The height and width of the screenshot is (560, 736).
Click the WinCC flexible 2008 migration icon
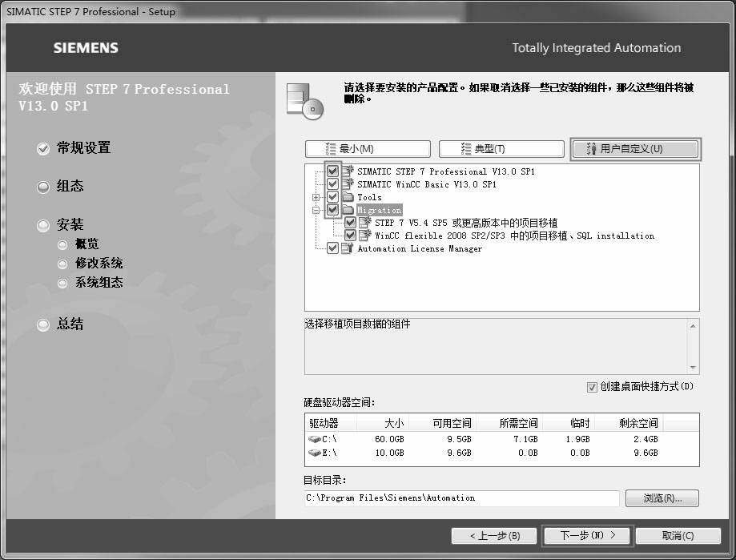(x=365, y=235)
